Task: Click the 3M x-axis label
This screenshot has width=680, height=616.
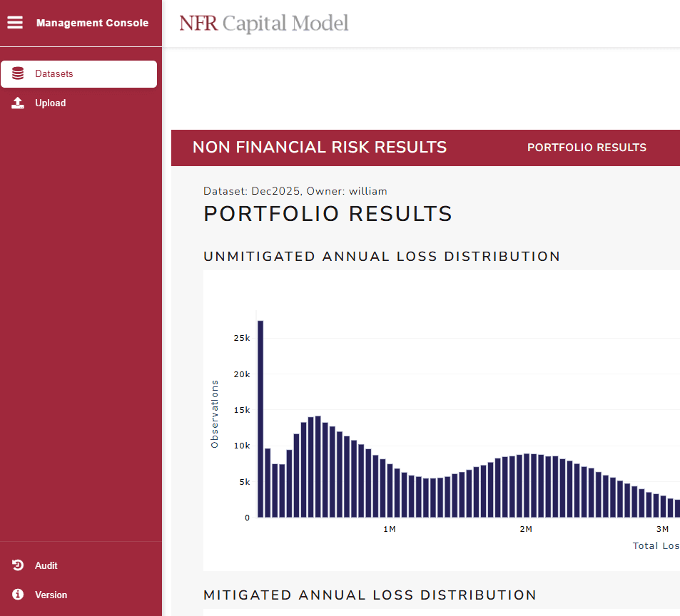Action: 662,529
